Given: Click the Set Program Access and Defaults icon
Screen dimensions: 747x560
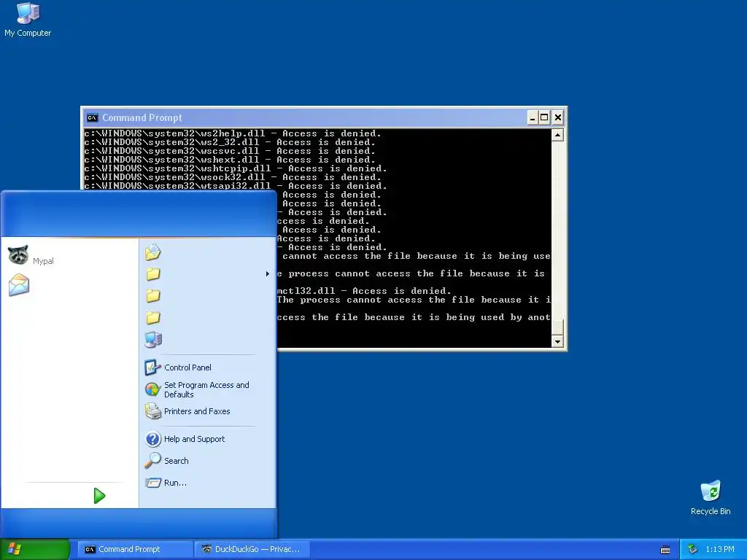Looking at the screenshot, I should [x=152, y=389].
